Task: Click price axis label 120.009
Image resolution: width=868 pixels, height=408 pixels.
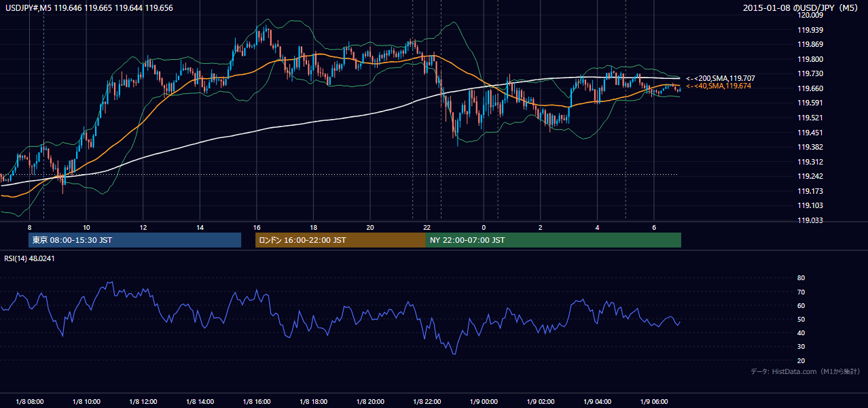Action: (810, 15)
